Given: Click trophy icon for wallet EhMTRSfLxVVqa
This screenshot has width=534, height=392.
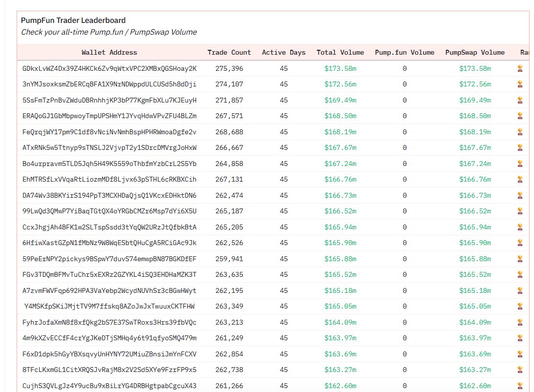Looking at the screenshot, I should coord(520,179).
